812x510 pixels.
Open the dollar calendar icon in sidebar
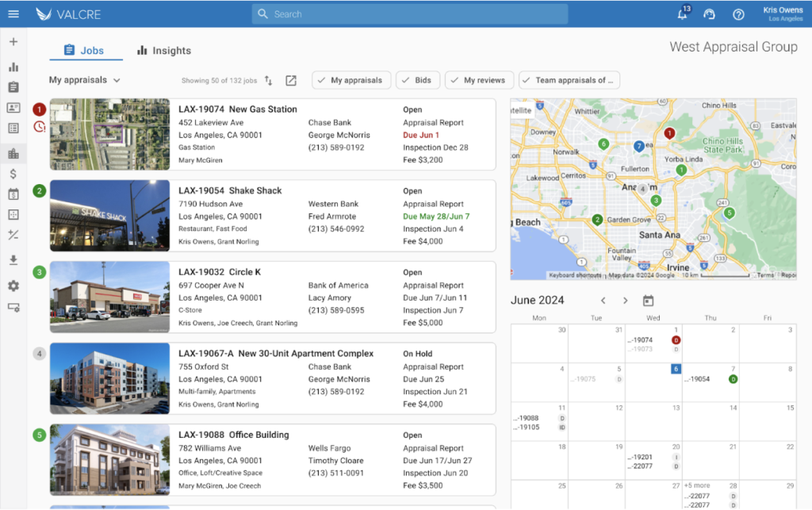click(13, 194)
